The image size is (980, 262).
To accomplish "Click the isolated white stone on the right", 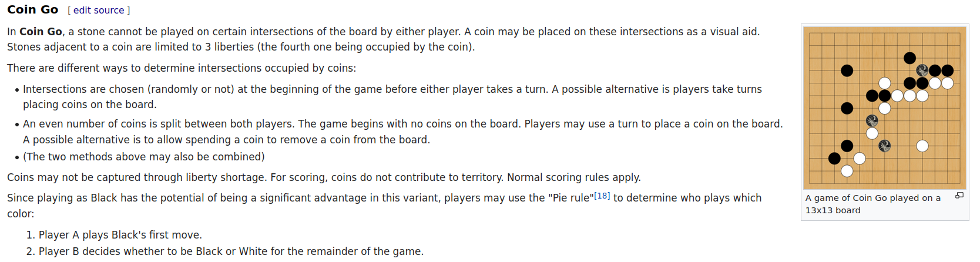I will (x=922, y=146).
